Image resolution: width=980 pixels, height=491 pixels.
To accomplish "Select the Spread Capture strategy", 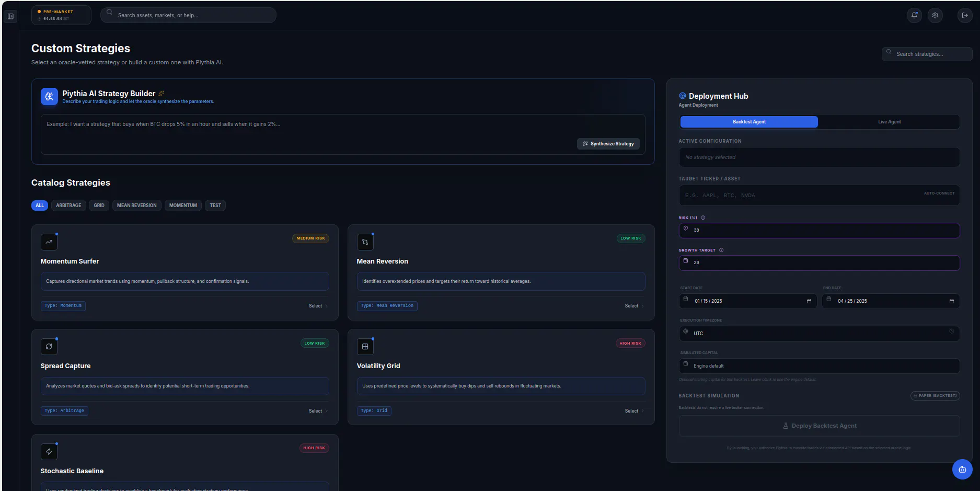I will pos(318,411).
